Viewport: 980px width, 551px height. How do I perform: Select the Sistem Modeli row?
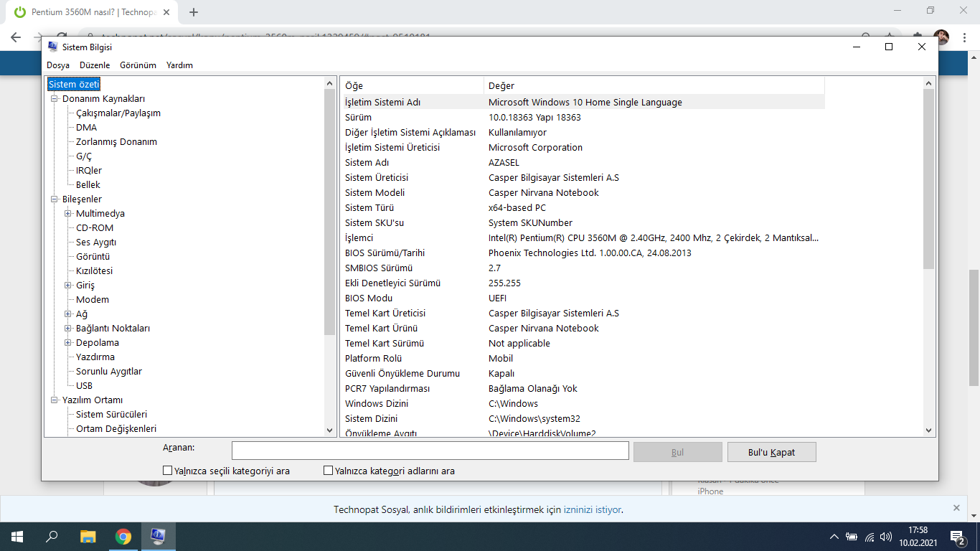coord(583,192)
